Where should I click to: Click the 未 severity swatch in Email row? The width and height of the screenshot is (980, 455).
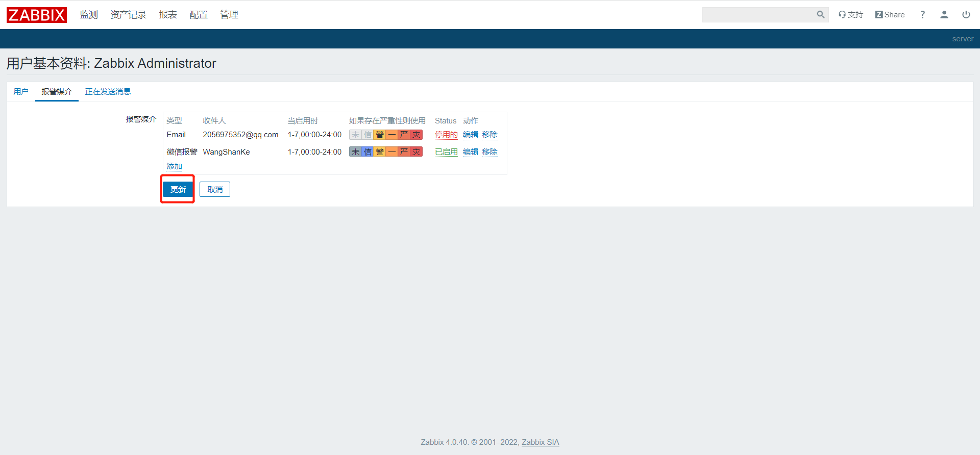(x=355, y=135)
